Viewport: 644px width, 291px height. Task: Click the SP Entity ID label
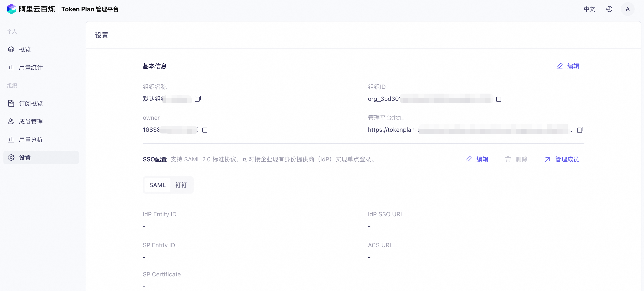pos(159,245)
